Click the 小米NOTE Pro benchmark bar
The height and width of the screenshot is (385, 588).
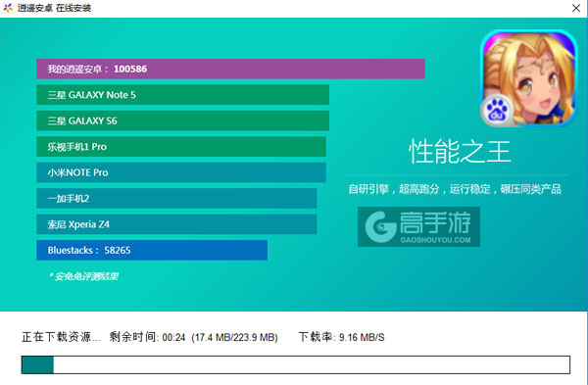[181, 172]
